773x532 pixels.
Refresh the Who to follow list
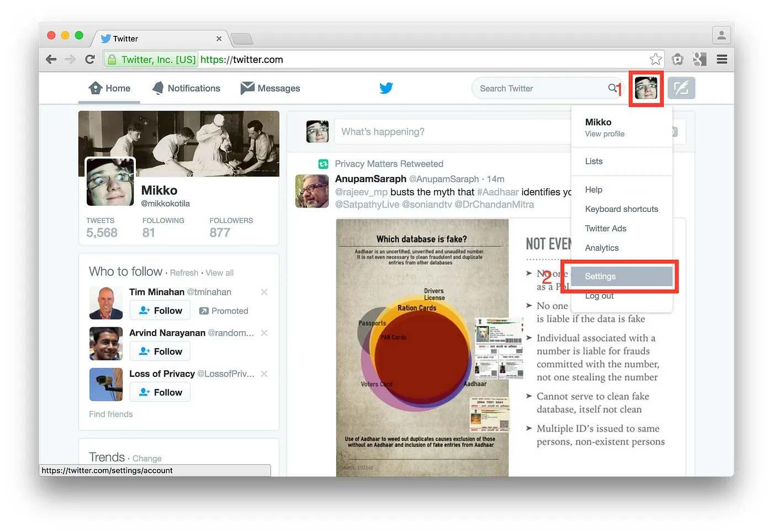point(184,273)
